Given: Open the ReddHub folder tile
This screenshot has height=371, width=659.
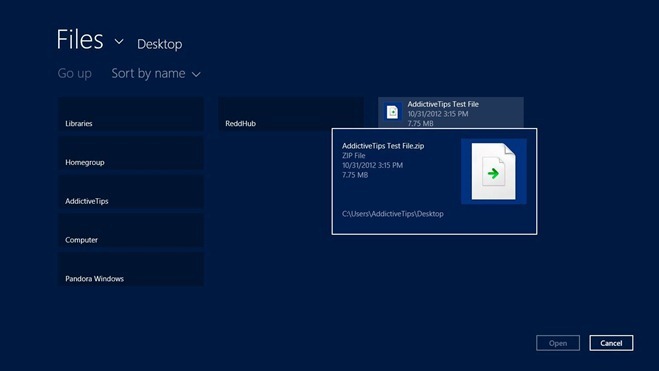Looking at the screenshot, I should tap(291, 114).
